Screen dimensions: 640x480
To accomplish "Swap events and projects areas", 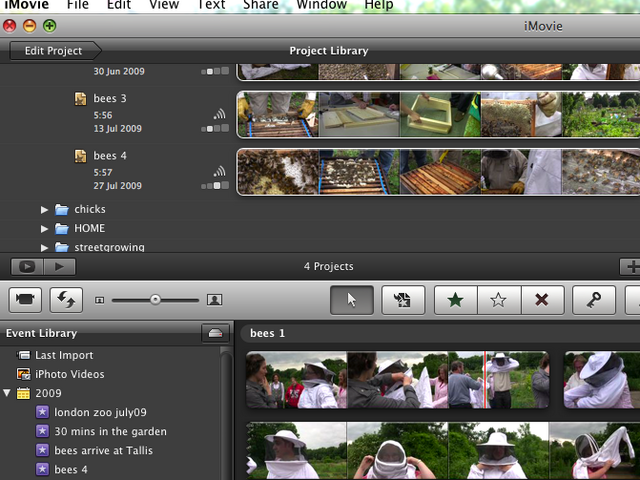I will (66, 300).
